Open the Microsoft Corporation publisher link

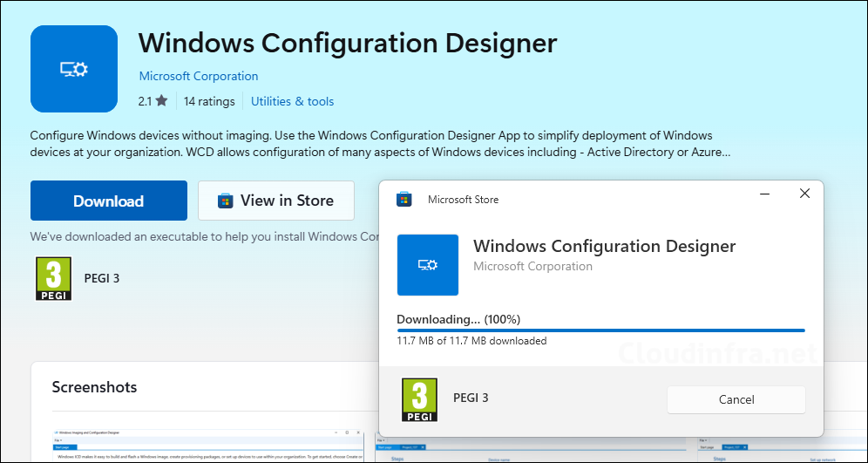(198, 76)
